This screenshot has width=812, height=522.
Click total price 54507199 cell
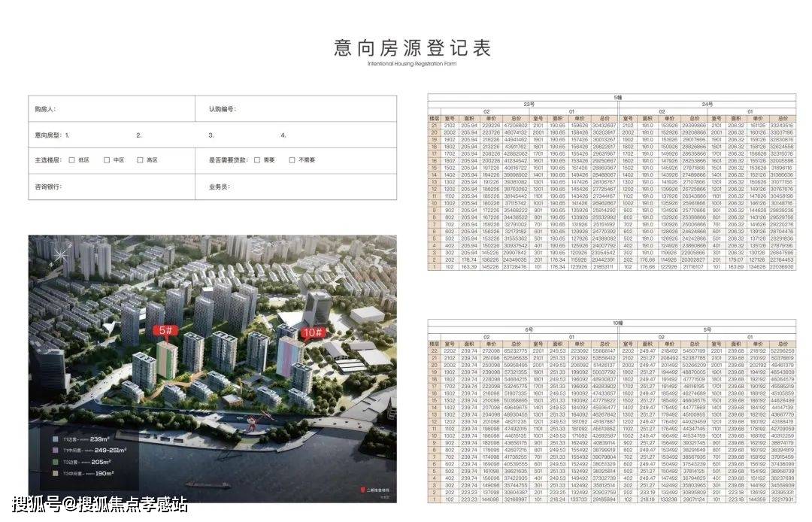(693, 351)
